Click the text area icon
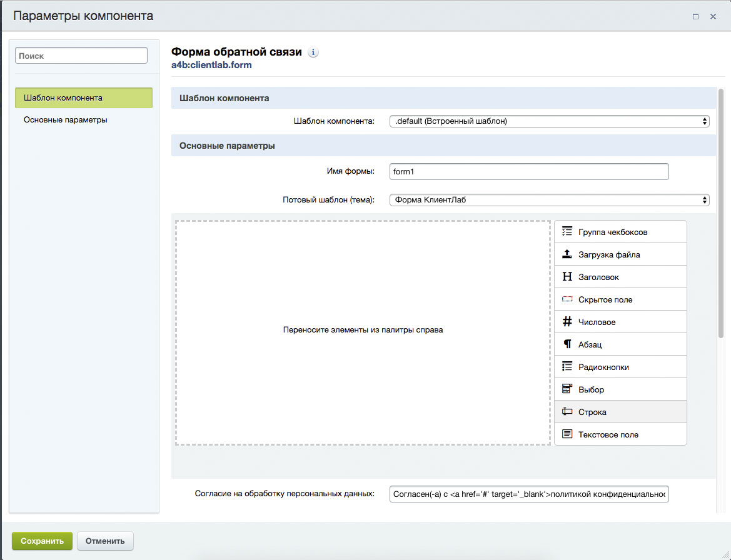 (x=567, y=434)
